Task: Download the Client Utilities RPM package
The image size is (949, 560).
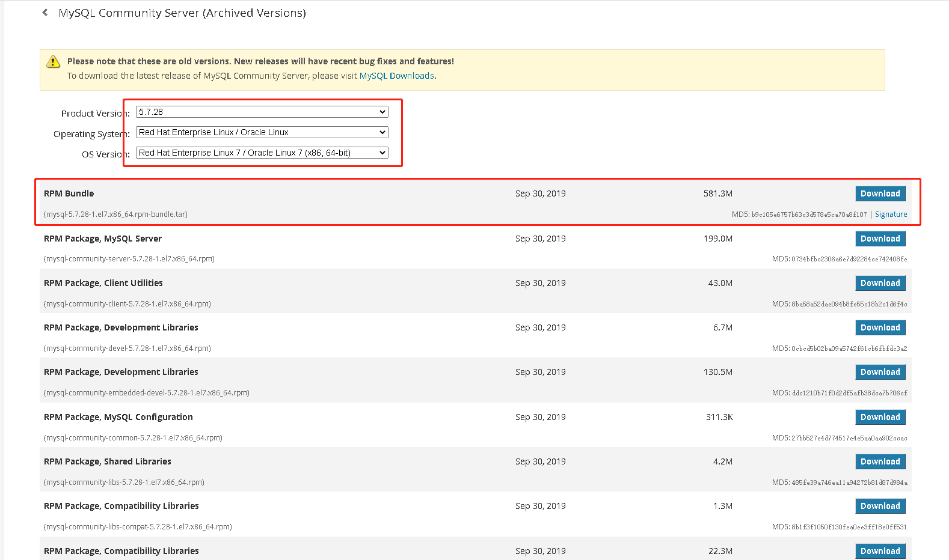Action: (880, 283)
